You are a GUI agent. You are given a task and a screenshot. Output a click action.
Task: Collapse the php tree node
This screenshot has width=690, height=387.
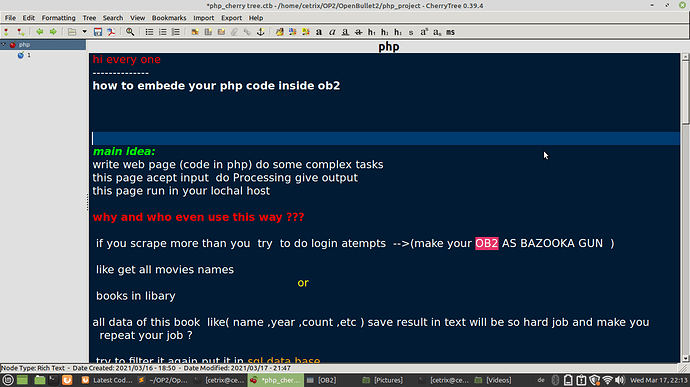point(4,44)
